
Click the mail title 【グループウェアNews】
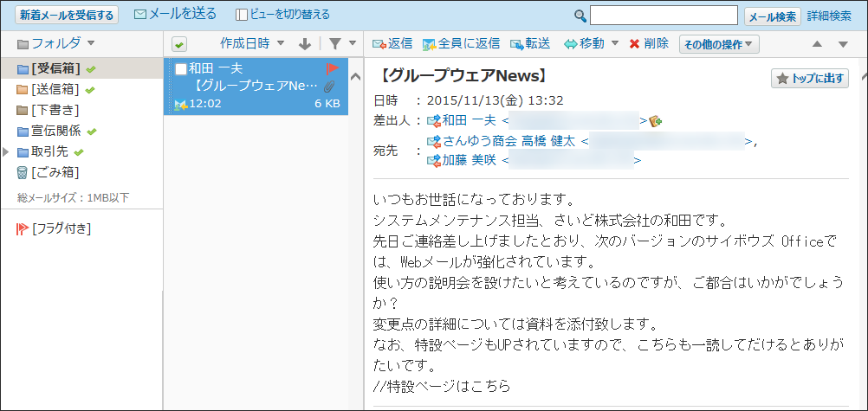pos(464,74)
